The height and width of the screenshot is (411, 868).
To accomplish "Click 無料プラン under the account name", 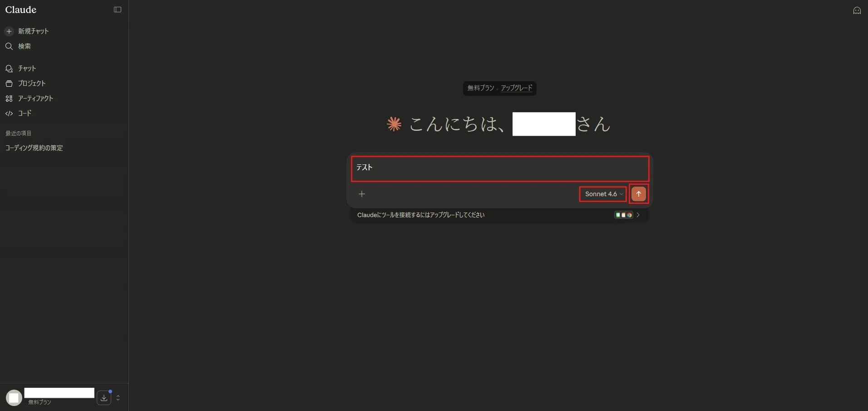I will point(39,402).
